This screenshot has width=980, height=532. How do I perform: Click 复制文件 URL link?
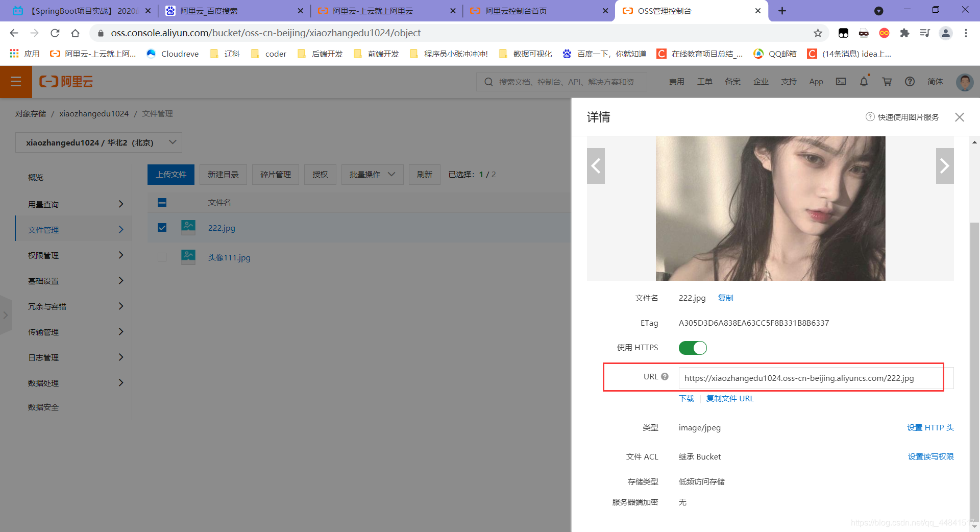tap(729, 398)
